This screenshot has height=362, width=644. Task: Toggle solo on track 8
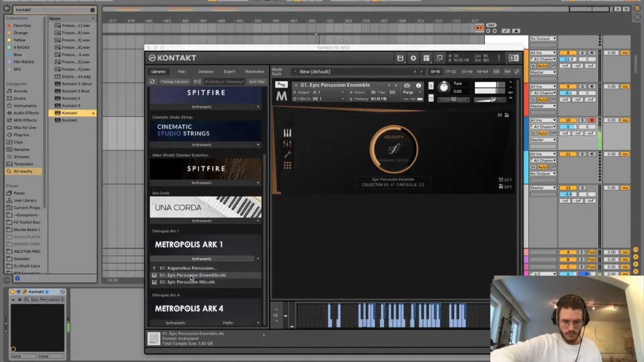(x=582, y=53)
